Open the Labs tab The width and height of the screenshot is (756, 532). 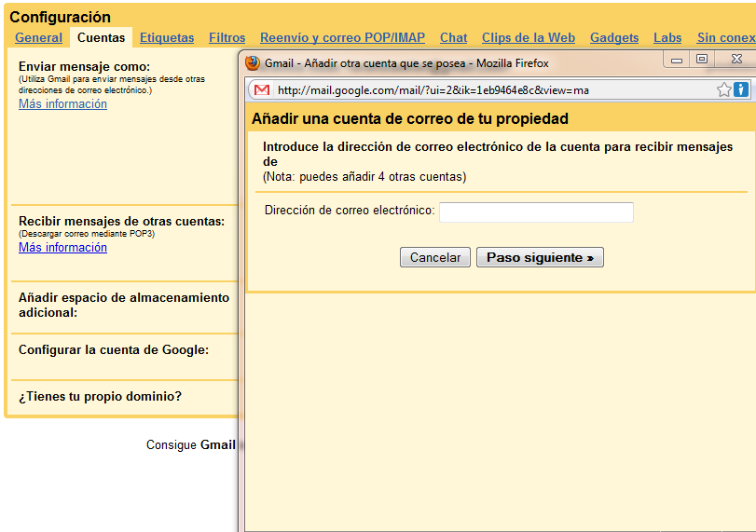point(667,38)
